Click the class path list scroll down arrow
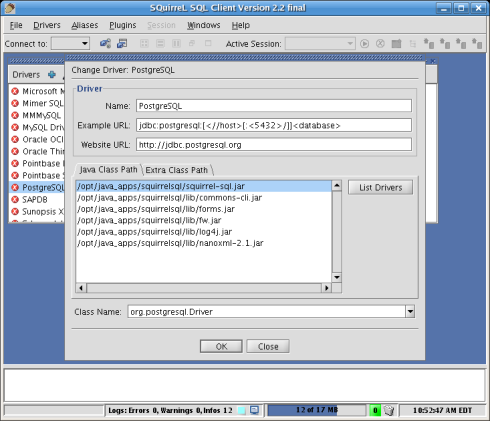This screenshot has width=490, height=421. [x=337, y=277]
